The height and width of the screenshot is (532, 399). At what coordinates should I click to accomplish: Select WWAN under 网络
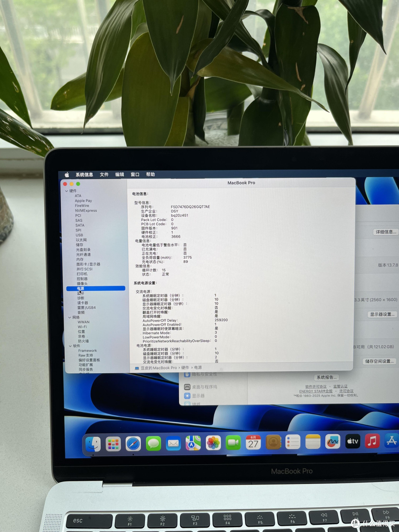83,322
